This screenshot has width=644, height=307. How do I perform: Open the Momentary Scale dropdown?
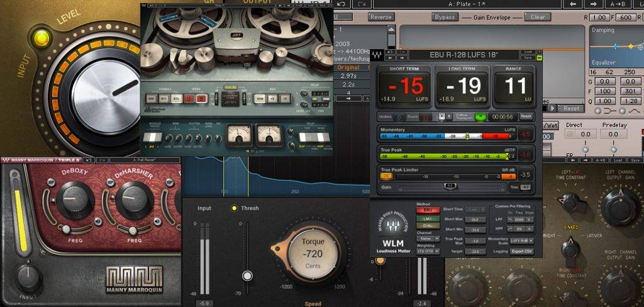coord(522,240)
